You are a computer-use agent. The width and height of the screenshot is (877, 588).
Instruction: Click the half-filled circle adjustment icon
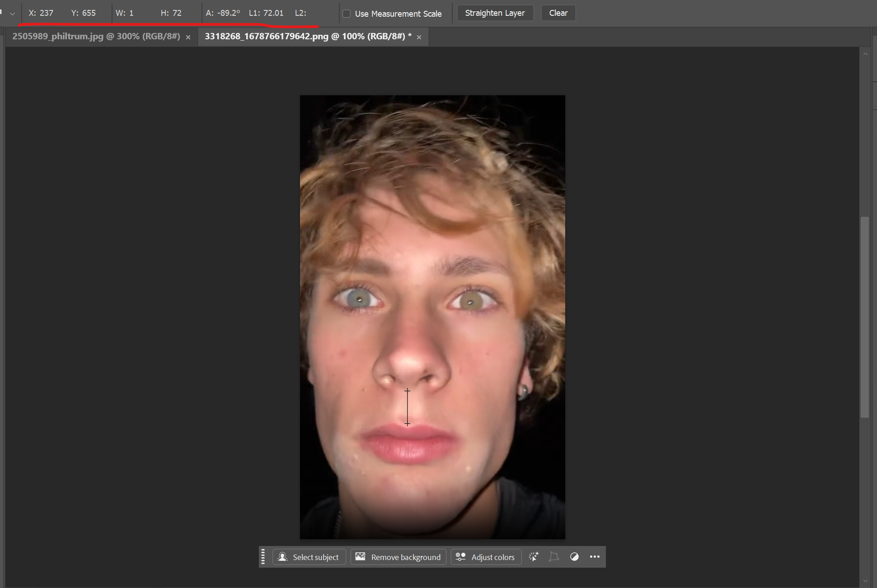[x=574, y=557]
